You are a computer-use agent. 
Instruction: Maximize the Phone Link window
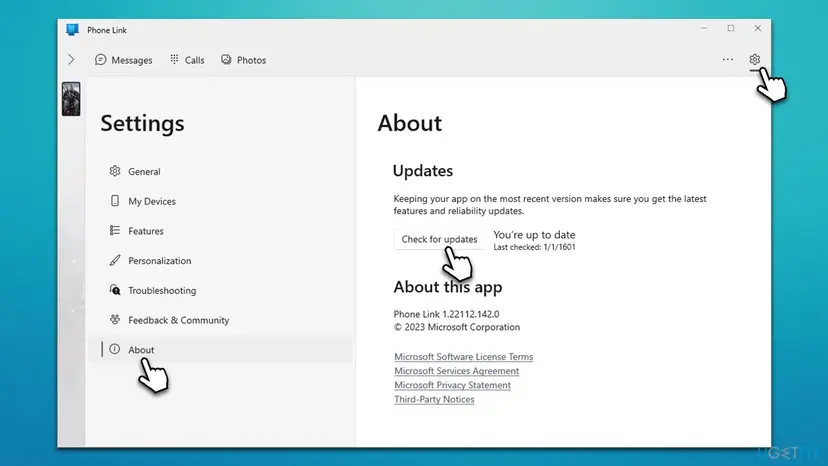click(731, 28)
